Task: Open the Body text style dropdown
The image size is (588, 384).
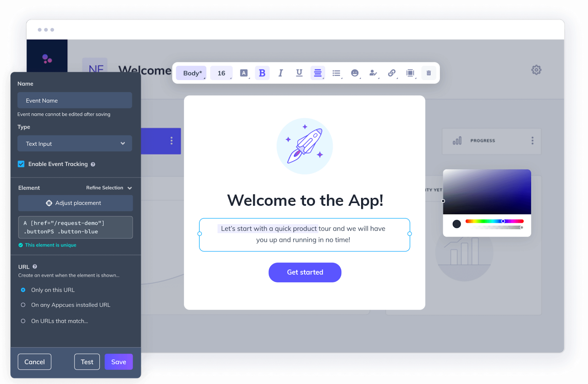Action: pos(191,73)
